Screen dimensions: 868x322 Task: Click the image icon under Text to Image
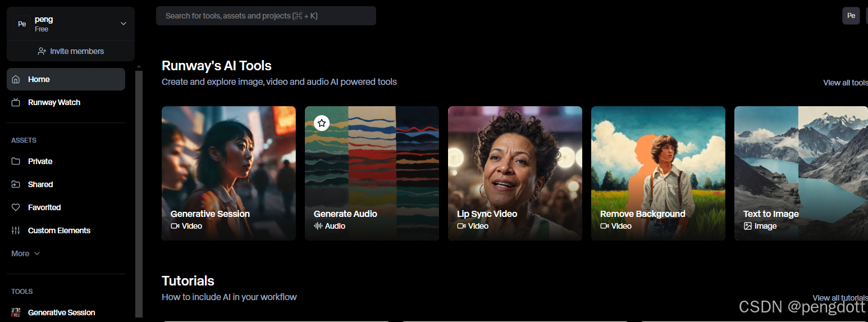[x=748, y=226]
